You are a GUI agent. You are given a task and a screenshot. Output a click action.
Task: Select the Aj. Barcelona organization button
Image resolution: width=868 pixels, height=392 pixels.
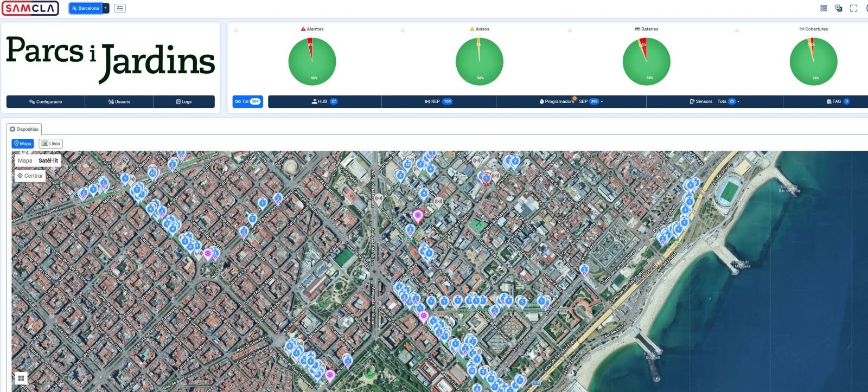click(85, 8)
